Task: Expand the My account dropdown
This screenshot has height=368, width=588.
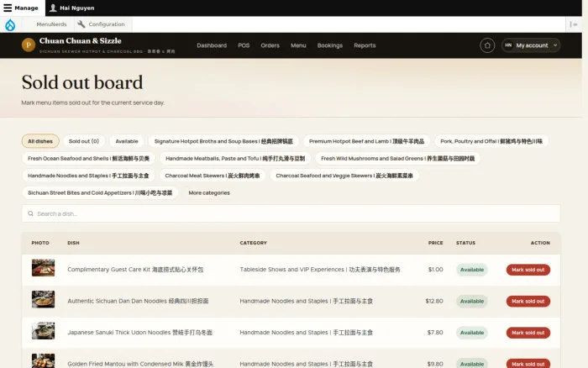Action: [x=531, y=45]
